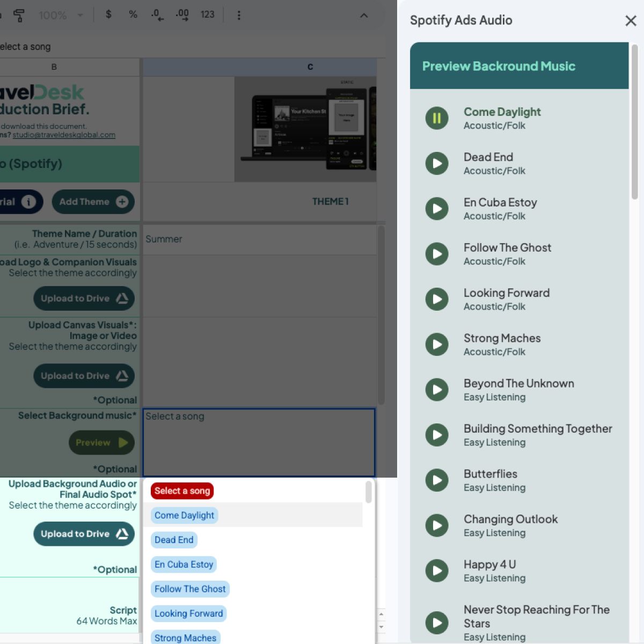This screenshot has height=644, width=644.
Task: Select Follow The Ghost in the song list
Action: tap(189, 589)
